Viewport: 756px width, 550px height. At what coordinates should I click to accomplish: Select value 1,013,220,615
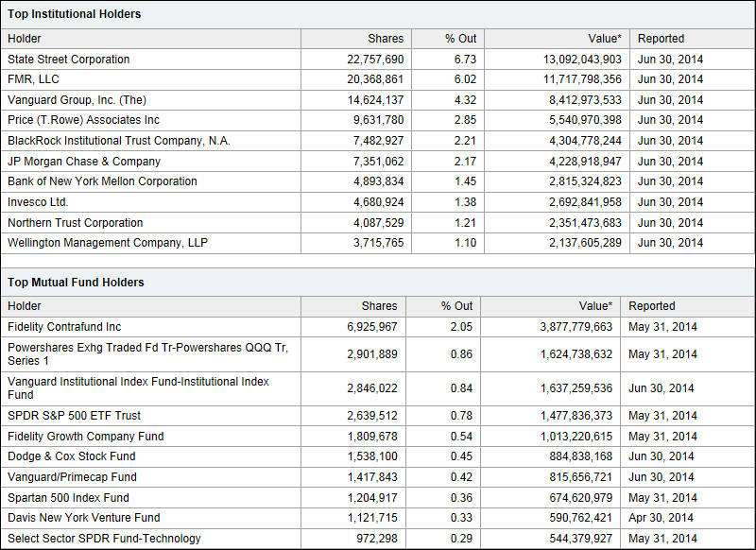tap(576, 437)
